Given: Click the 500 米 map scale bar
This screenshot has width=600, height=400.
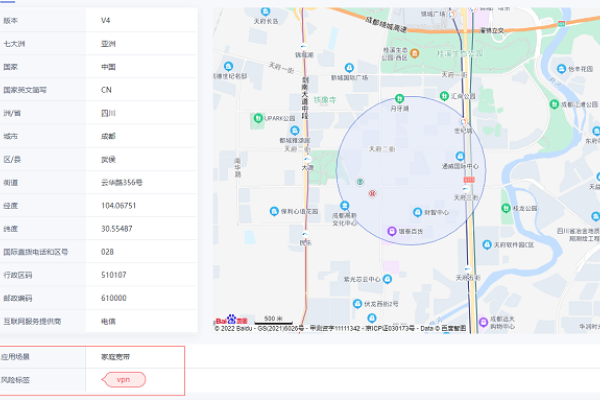Looking at the screenshot, I should [x=274, y=320].
